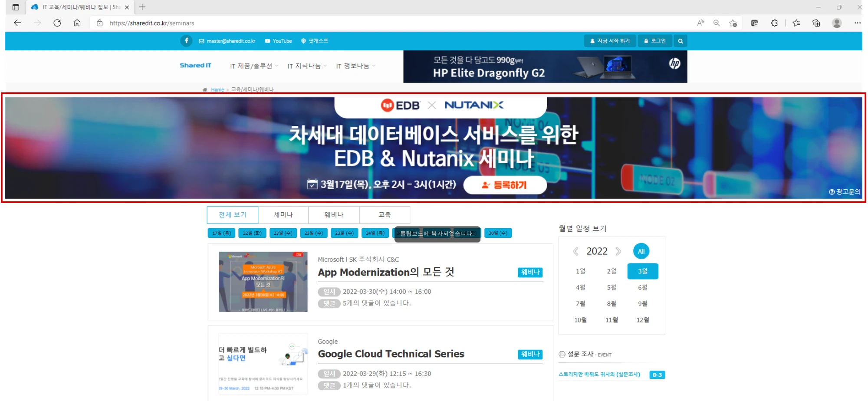Click the master@sharedit.co.kr email link
This screenshot has height=401, width=868.
click(x=227, y=41)
